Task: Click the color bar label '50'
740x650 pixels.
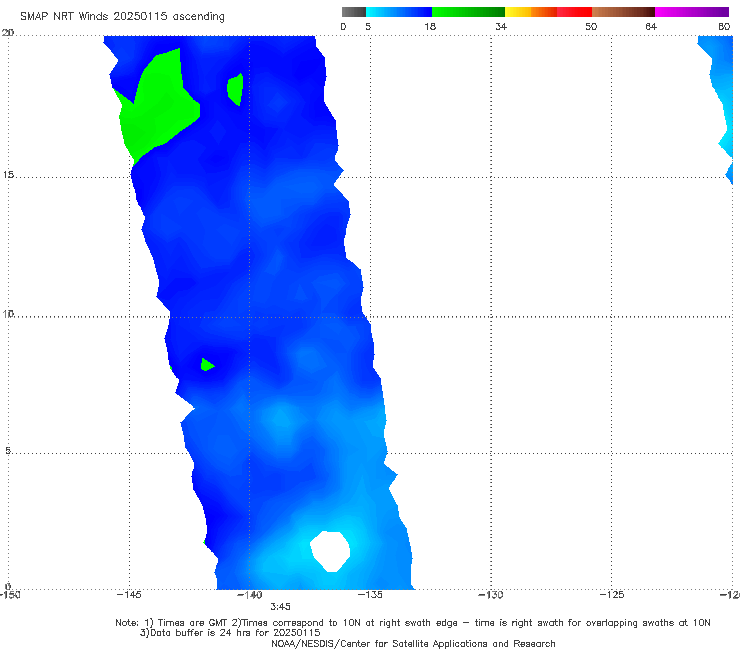Action: click(x=591, y=26)
